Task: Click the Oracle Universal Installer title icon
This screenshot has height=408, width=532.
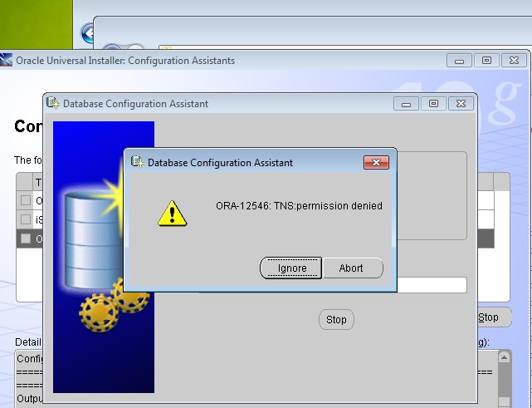Action: tap(7, 60)
